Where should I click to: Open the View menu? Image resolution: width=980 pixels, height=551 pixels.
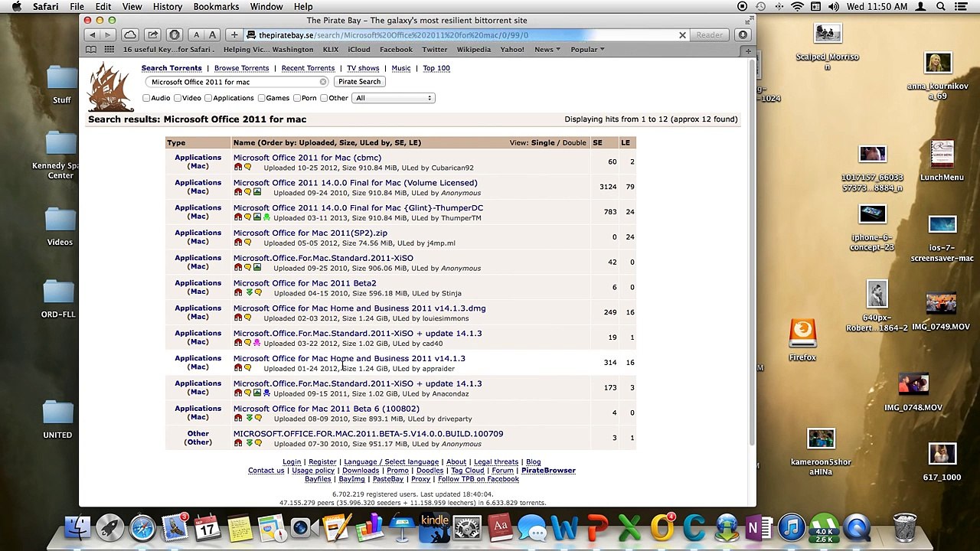point(132,7)
